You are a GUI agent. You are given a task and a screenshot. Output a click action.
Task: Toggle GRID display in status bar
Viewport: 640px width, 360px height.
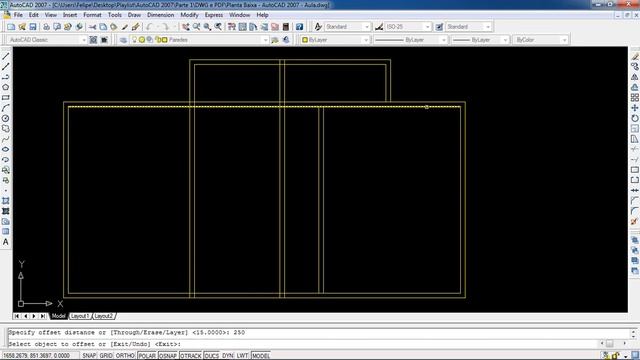[106, 356]
